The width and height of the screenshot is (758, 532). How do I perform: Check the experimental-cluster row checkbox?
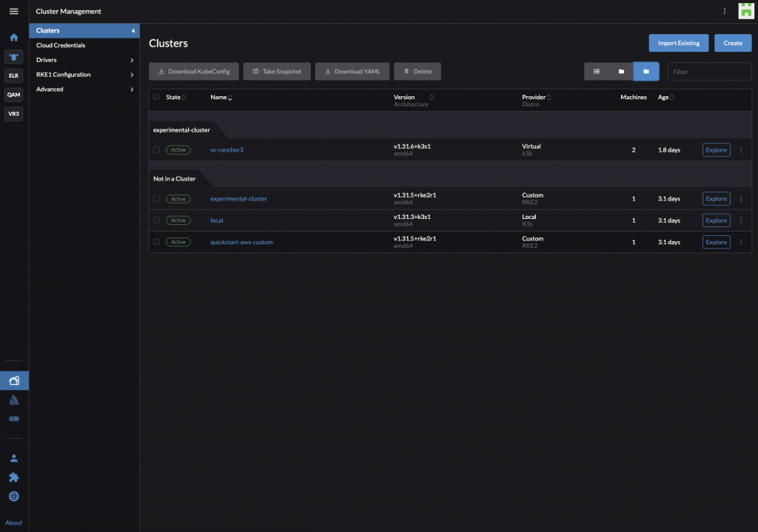point(157,198)
